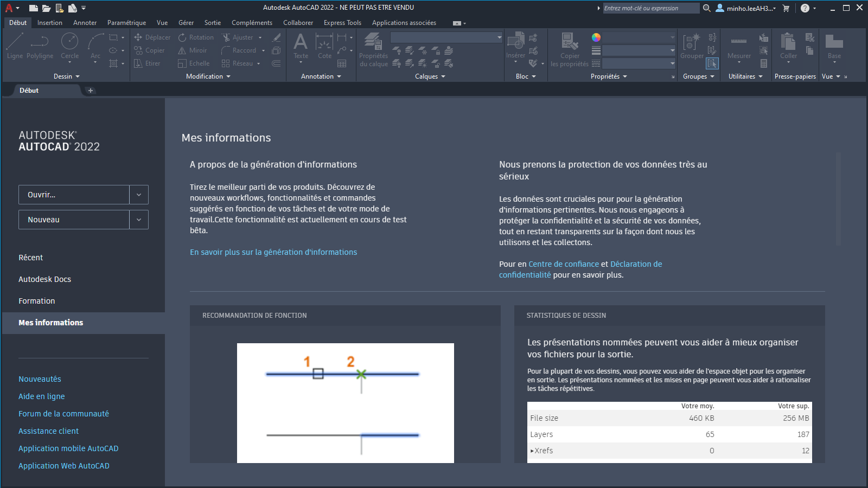Pick the Miroir tool
Image resolution: width=868 pixels, height=488 pixels.
tap(193, 50)
